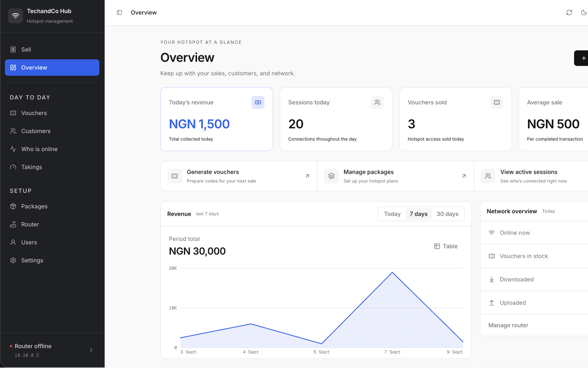Screen dimensions: 588x368
Task: Click the Users person icon
Action: (13, 242)
